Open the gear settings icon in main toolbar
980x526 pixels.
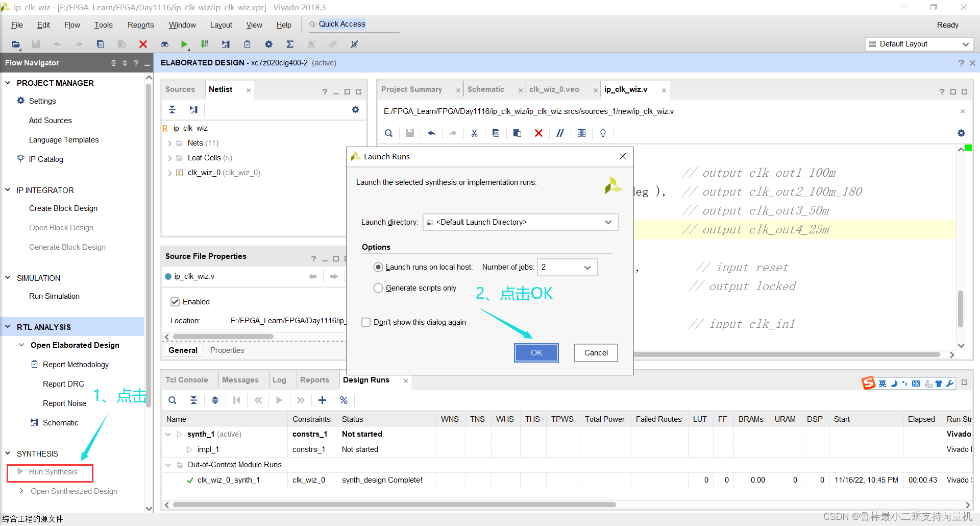[x=268, y=44]
